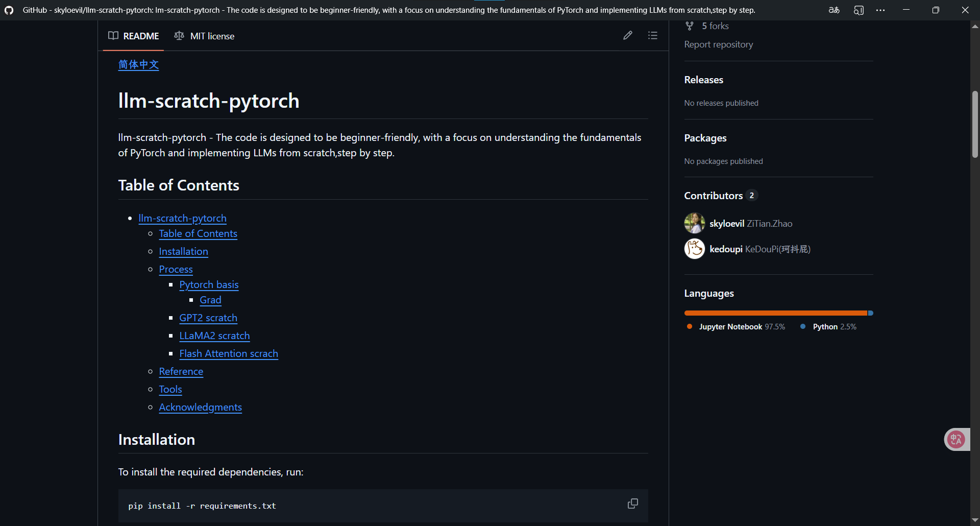
Task: Jump to the Installation section link
Action: (184, 251)
